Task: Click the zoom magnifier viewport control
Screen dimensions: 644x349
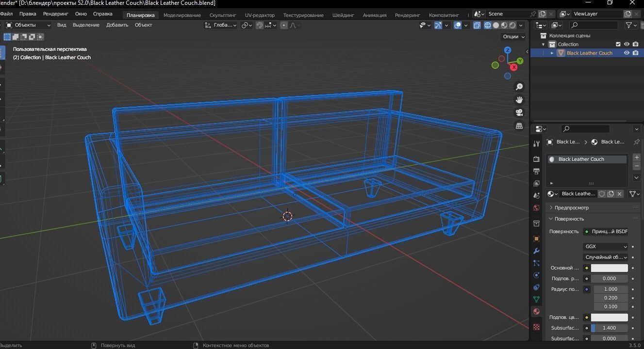Action: point(519,87)
